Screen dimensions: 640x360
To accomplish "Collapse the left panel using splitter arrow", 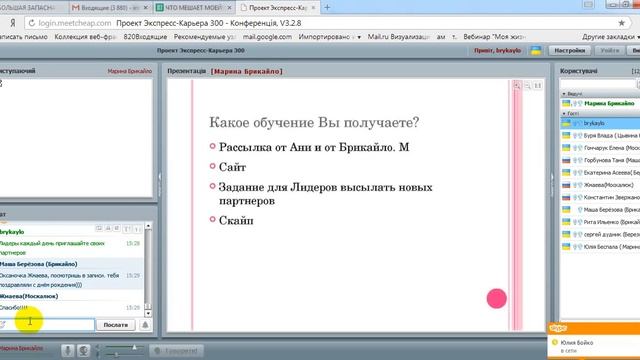I will (x=160, y=177).
